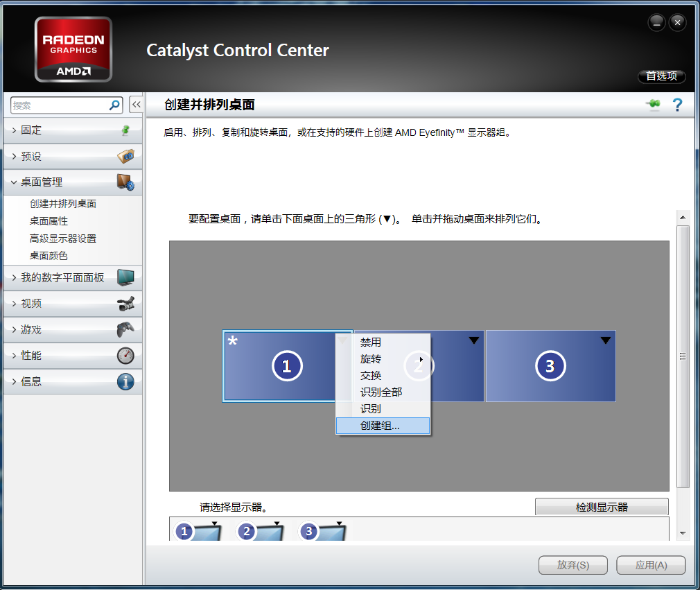The height and width of the screenshot is (590, 700).
Task: Click the 检测显示器 button
Action: [602, 507]
